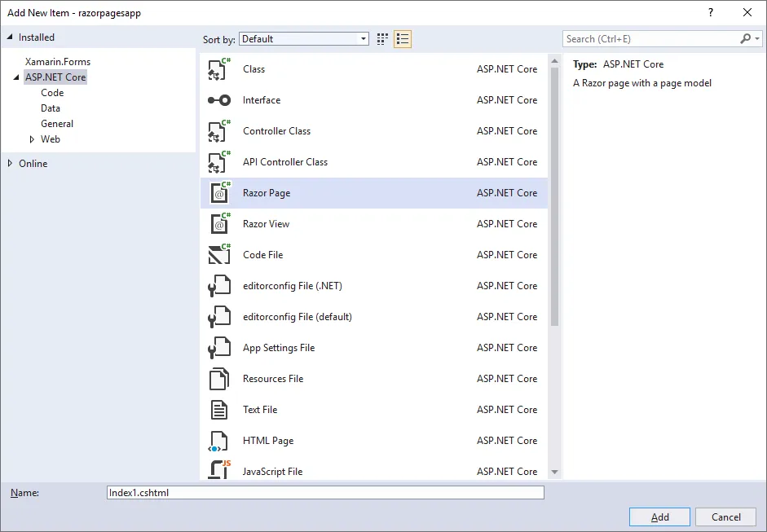Click the search magnifier icon
The height and width of the screenshot is (532, 767).
[745, 38]
